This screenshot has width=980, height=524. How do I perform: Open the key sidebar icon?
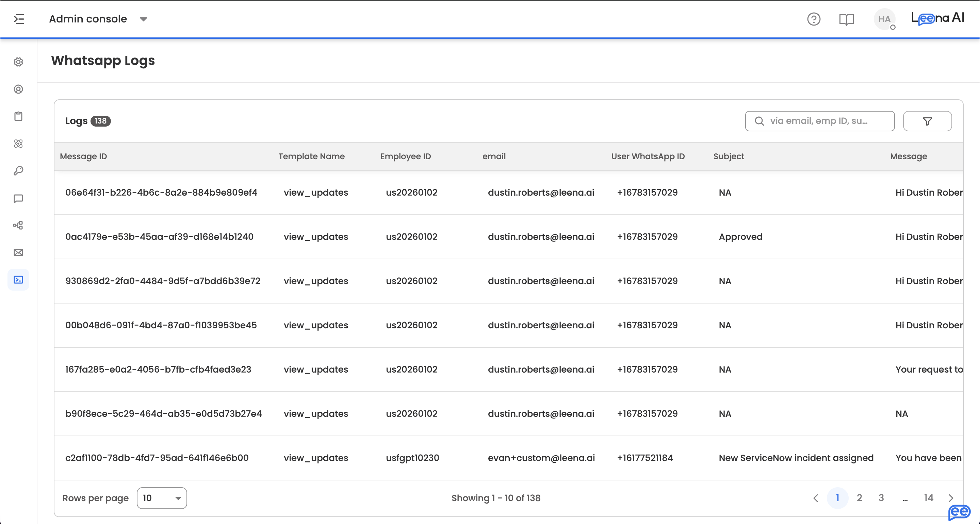click(x=18, y=171)
